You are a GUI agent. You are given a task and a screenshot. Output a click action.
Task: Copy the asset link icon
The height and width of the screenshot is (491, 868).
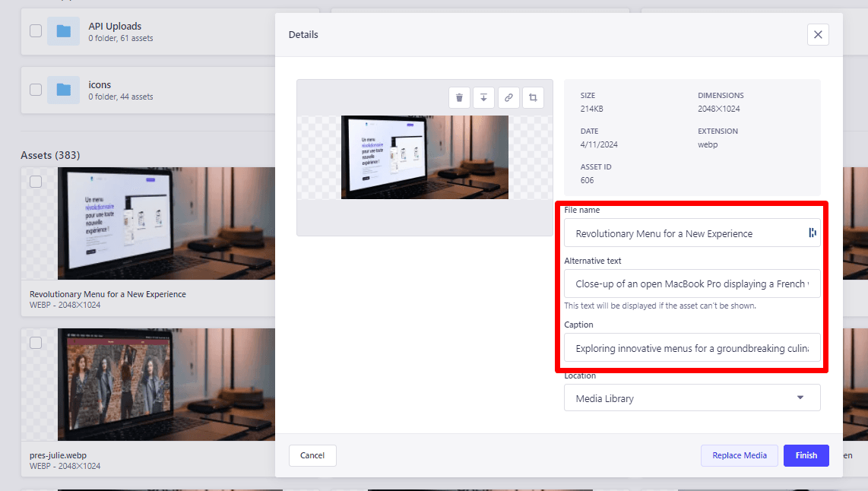(x=508, y=97)
